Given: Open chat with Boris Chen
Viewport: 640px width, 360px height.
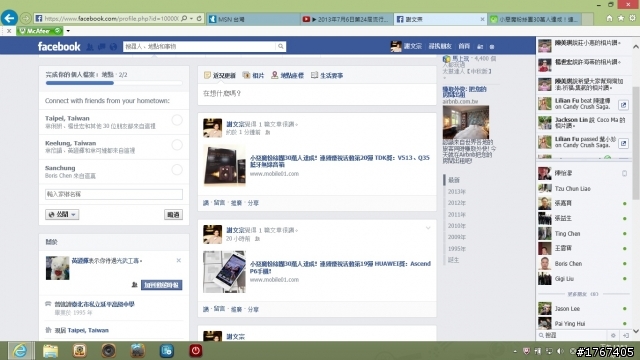Looking at the screenshot, I should pyautogui.click(x=584, y=264).
